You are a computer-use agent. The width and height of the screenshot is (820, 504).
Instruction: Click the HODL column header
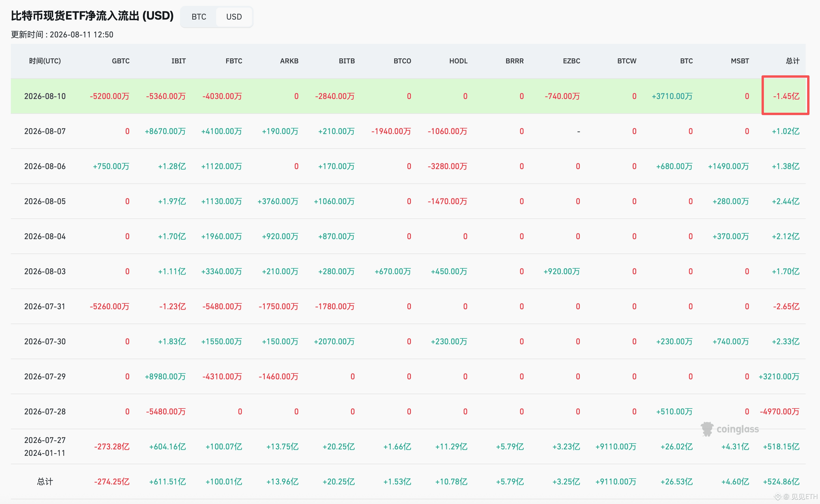(x=458, y=61)
